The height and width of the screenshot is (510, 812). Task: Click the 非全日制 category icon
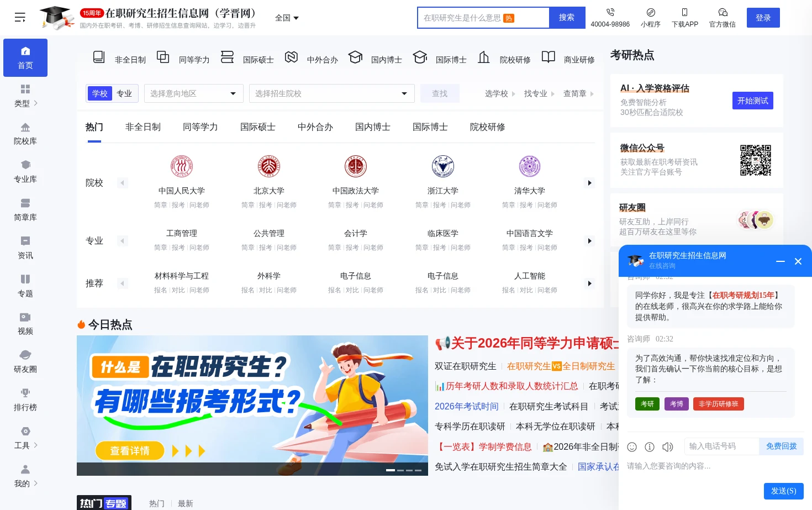(x=99, y=57)
